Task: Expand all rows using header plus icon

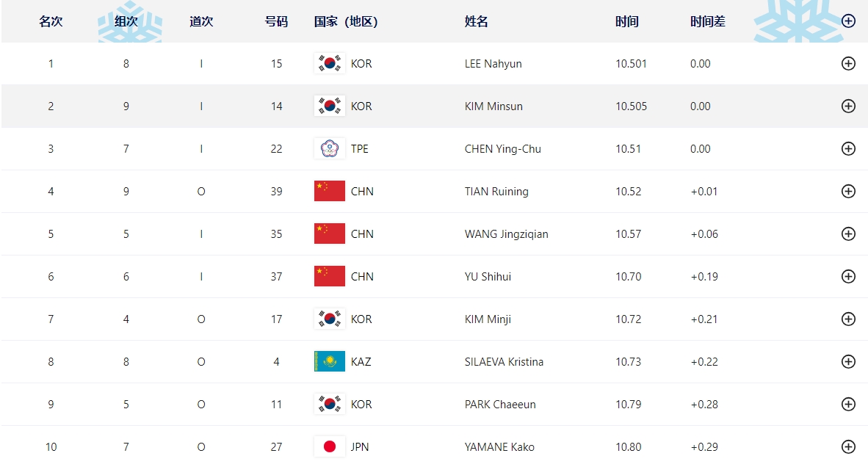Action: (848, 21)
